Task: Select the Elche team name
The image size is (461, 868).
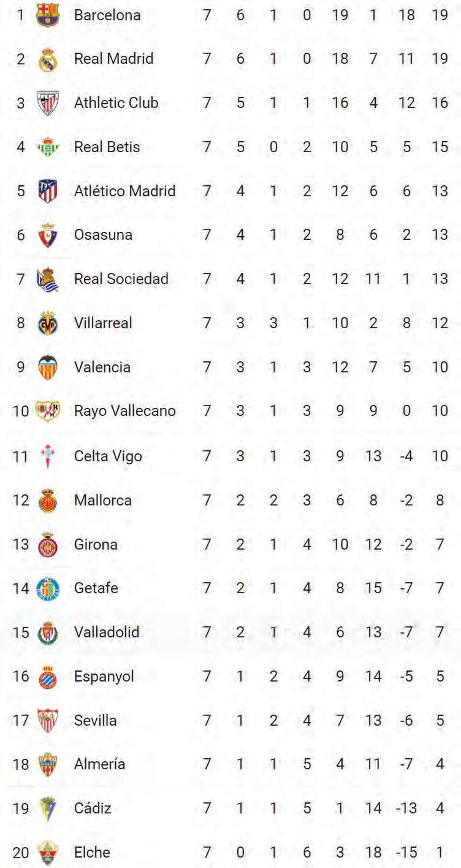Action: tap(92, 853)
